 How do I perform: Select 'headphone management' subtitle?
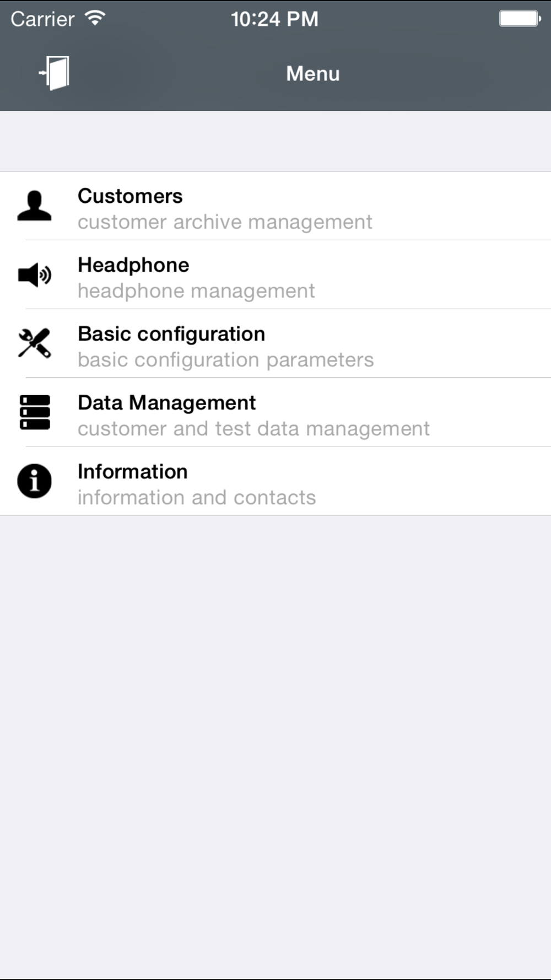pyautogui.click(x=196, y=291)
